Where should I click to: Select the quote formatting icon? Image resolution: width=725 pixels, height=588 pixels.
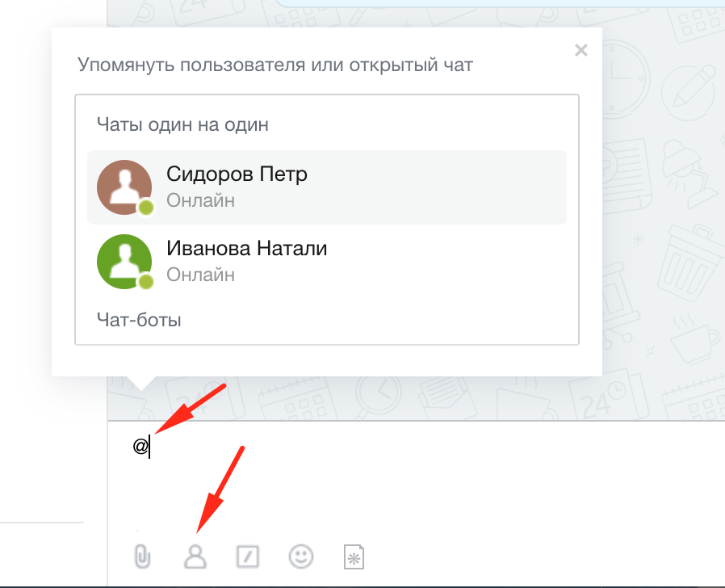pos(247,556)
